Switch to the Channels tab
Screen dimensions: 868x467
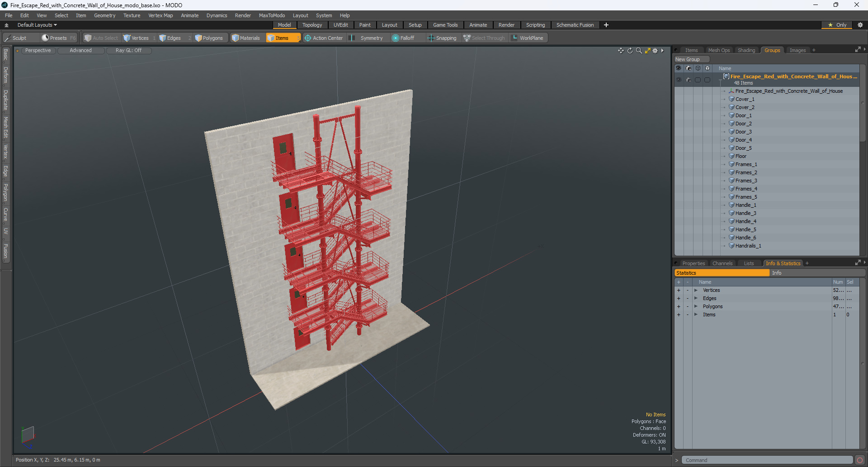[x=722, y=263]
